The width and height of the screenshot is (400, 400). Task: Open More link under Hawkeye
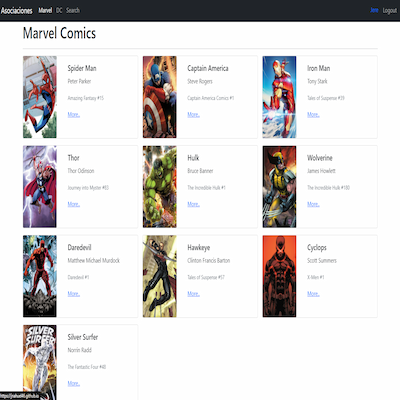[x=193, y=294]
